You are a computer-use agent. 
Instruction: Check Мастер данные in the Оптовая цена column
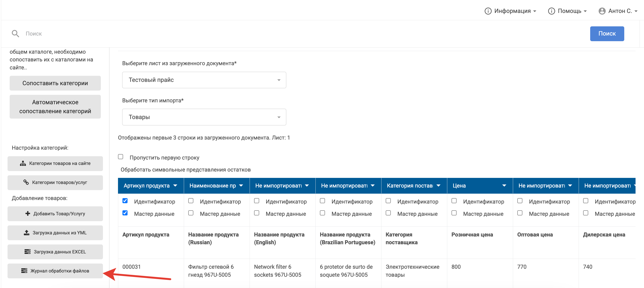[x=520, y=213]
